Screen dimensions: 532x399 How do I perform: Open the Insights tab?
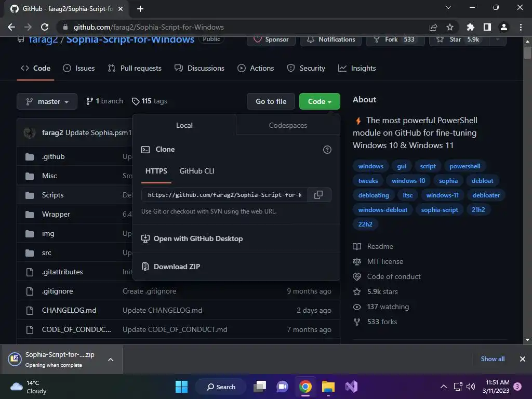pyautogui.click(x=356, y=68)
